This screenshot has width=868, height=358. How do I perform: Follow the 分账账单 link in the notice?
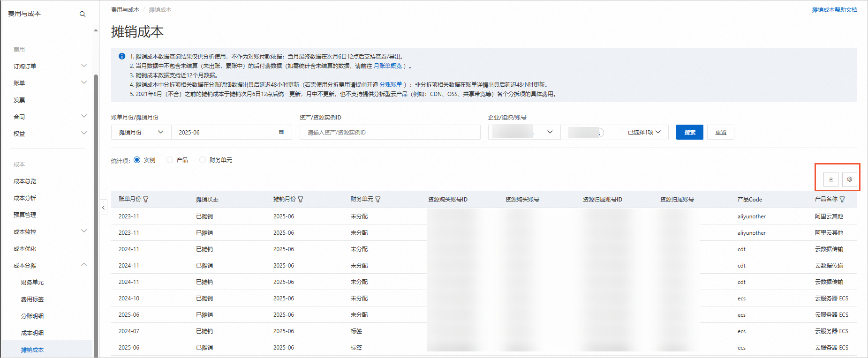click(x=391, y=84)
